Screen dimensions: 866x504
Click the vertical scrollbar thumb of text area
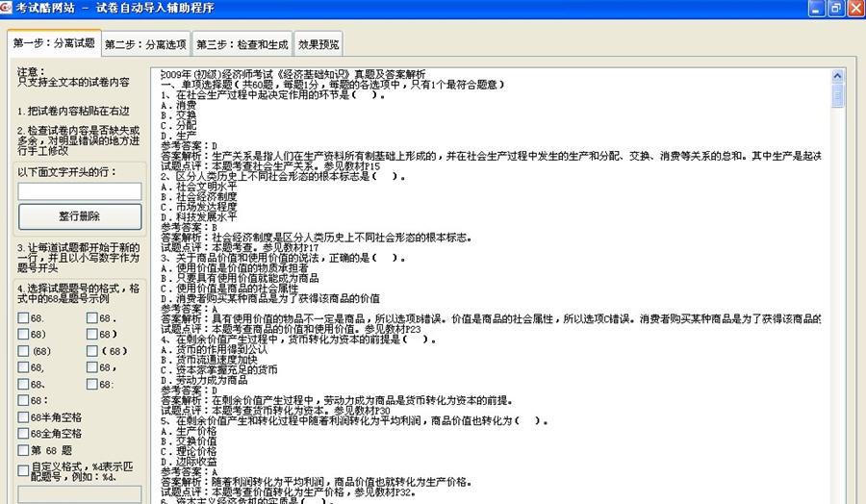[x=837, y=95]
